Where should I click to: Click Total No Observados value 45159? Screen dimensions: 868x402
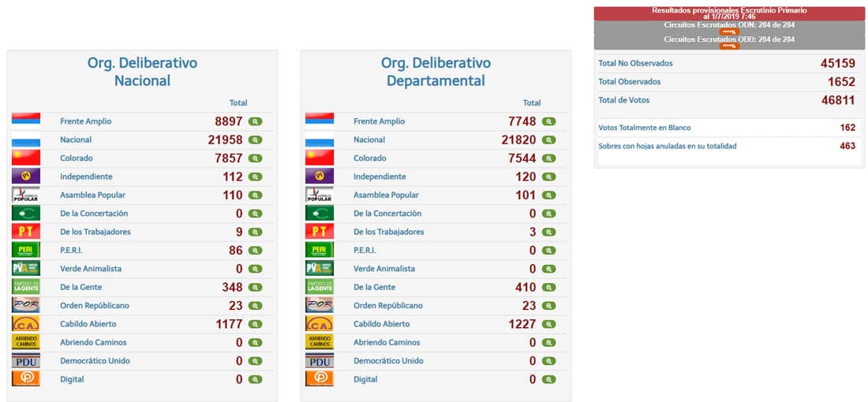click(837, 64)
